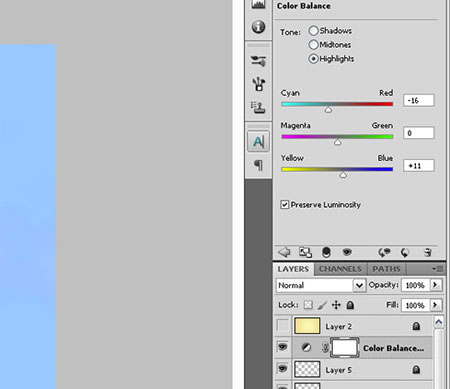The width and height of the screenshot is (450, 389).
Task: Uncheck Preserve Luminosity checkbox
Action: tap(284, 204)
